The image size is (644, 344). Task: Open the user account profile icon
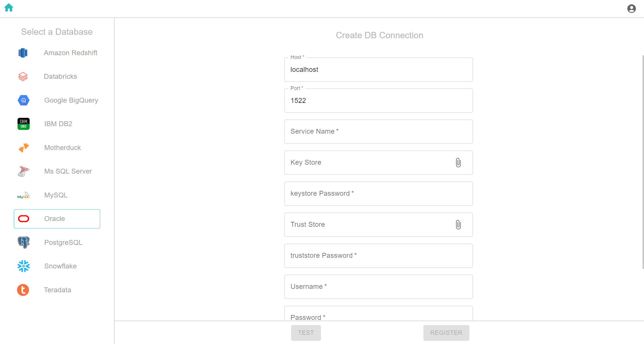point(631,9)
